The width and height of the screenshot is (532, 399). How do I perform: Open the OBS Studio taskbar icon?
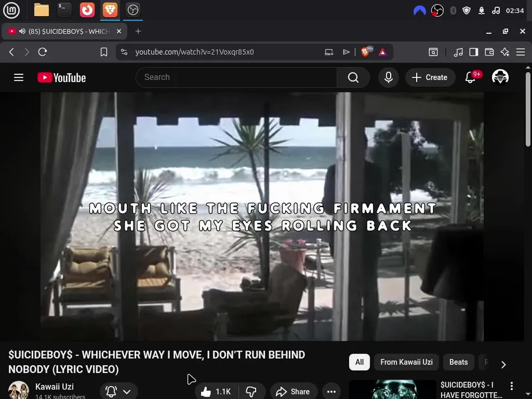[x=132, y=10]
